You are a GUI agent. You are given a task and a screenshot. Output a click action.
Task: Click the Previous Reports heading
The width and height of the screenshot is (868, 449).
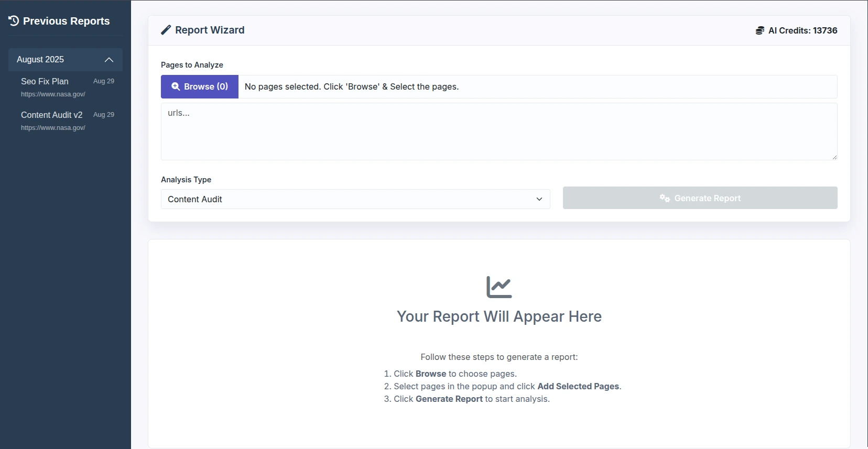pos(66,21)
